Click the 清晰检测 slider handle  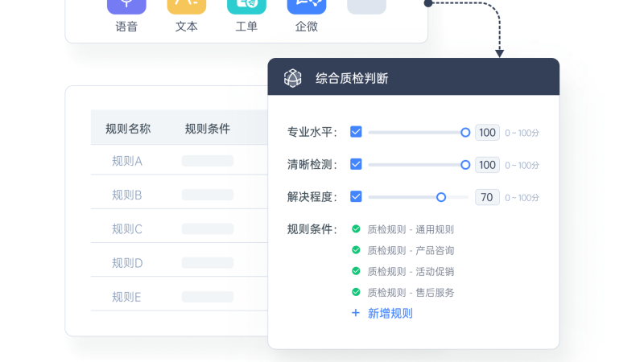[465, 165]
